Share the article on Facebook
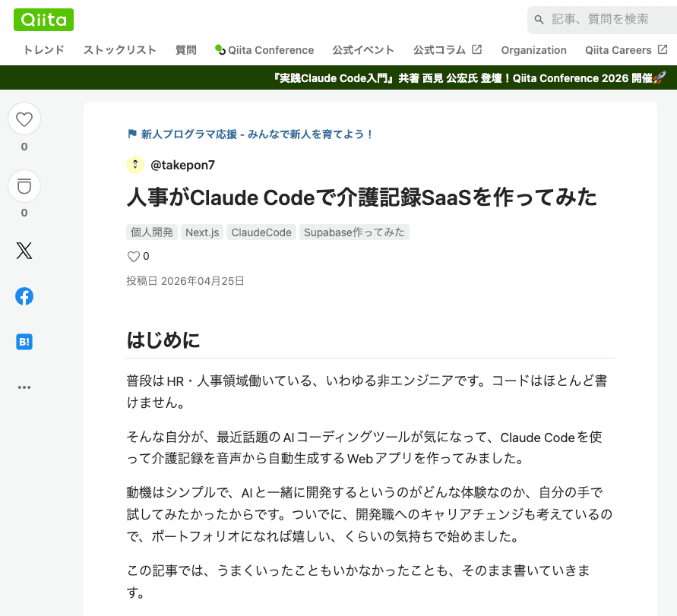The height and width of the screenshot is (616, 677). (24, 296)
